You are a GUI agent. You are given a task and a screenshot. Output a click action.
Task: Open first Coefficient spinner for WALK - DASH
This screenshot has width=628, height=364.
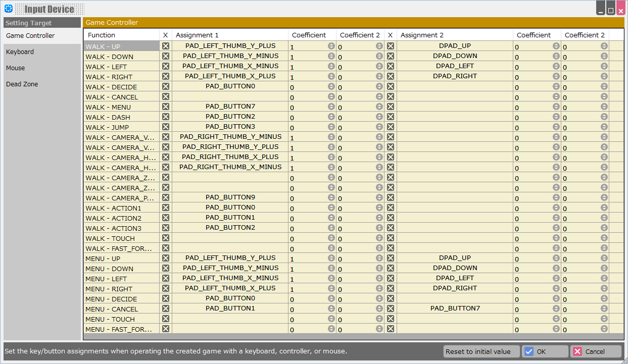point(331,117)
